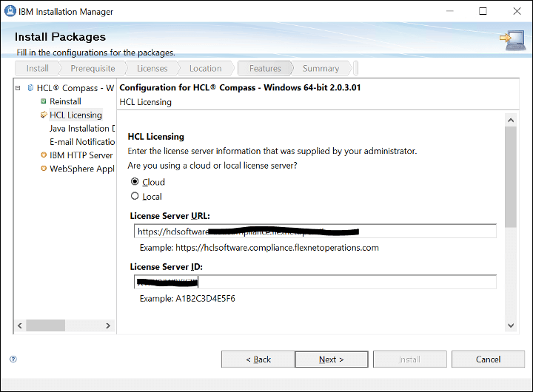Click the tree pane horizontal scrollbar thumb
The height and width of the screenshot is (392, 533).
click(x=46, y=325)
